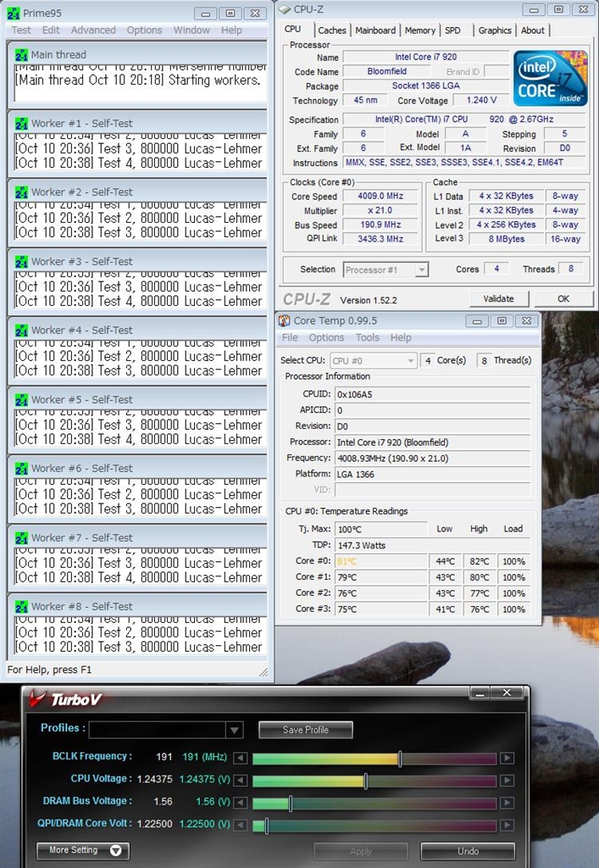599x868 pixels.
Task: Click the Worker #1 window icon
Action: [x=21, y=124]
